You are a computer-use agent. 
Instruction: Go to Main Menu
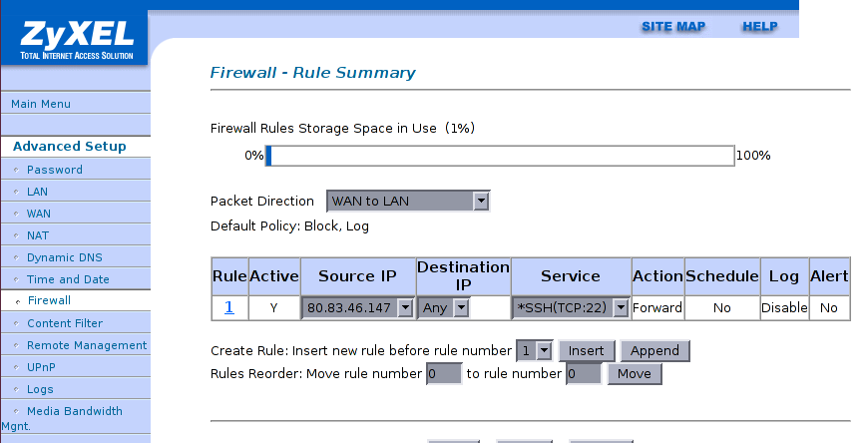pos(41,104)
